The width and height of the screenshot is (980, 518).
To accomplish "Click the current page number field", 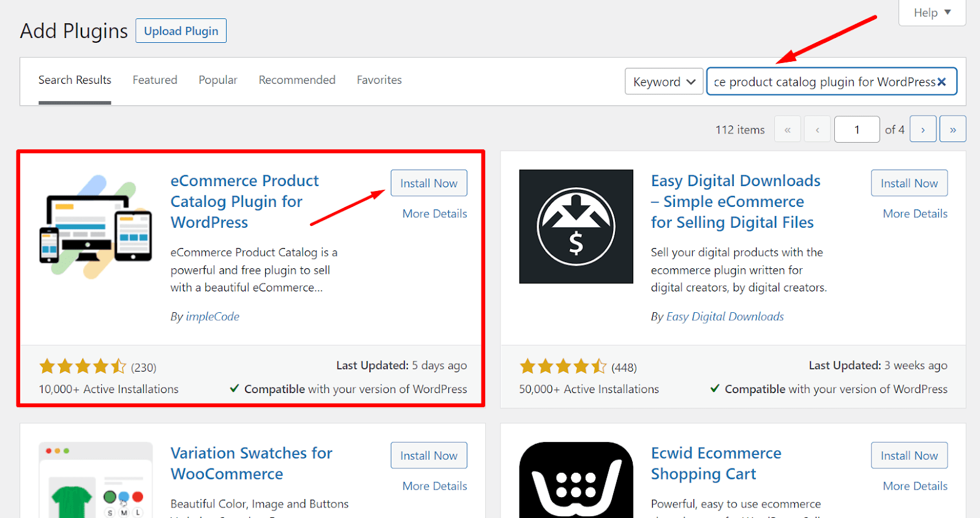I will (856, 129).
